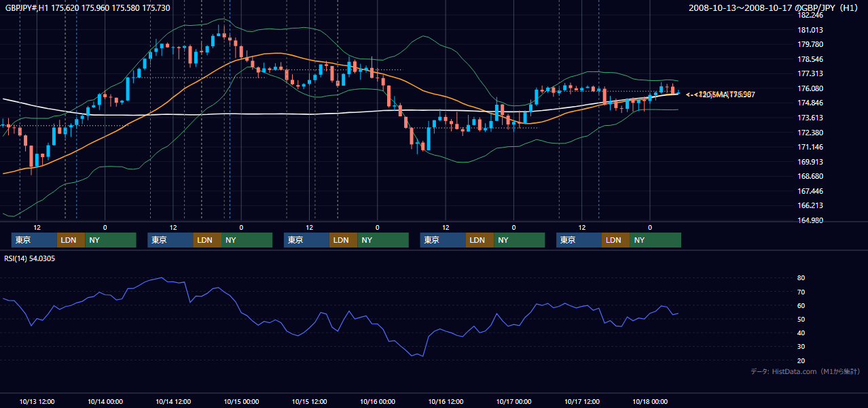Click the 2008-10-13～2008-10-17 GBP/JPY chart title

[775, 8]
